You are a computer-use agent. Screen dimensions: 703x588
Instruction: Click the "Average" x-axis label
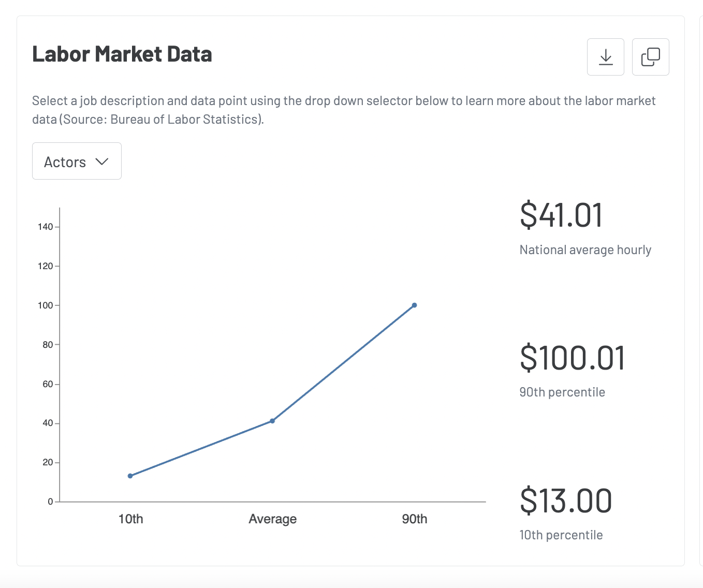[x=272, y=519]
